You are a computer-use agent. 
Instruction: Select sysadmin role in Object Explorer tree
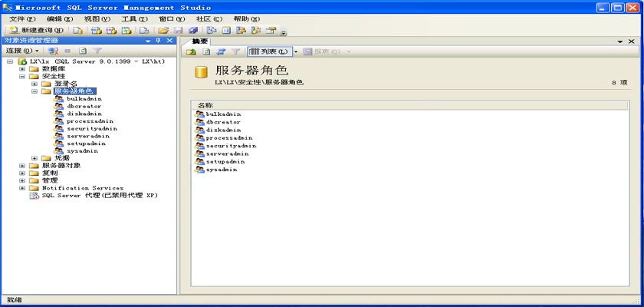point(82,151)
